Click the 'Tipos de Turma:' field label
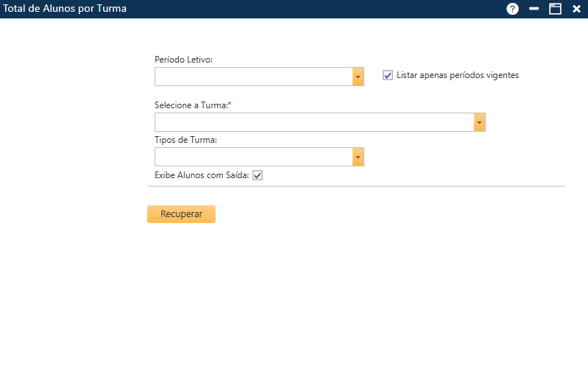Screen dimensions: 588x368 (185, 140)
